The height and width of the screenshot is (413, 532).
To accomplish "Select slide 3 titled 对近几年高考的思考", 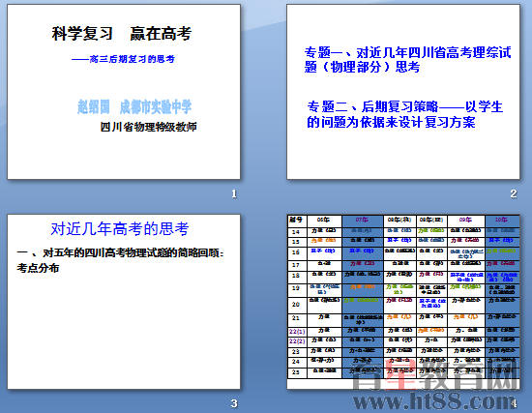I will [124, 302].
